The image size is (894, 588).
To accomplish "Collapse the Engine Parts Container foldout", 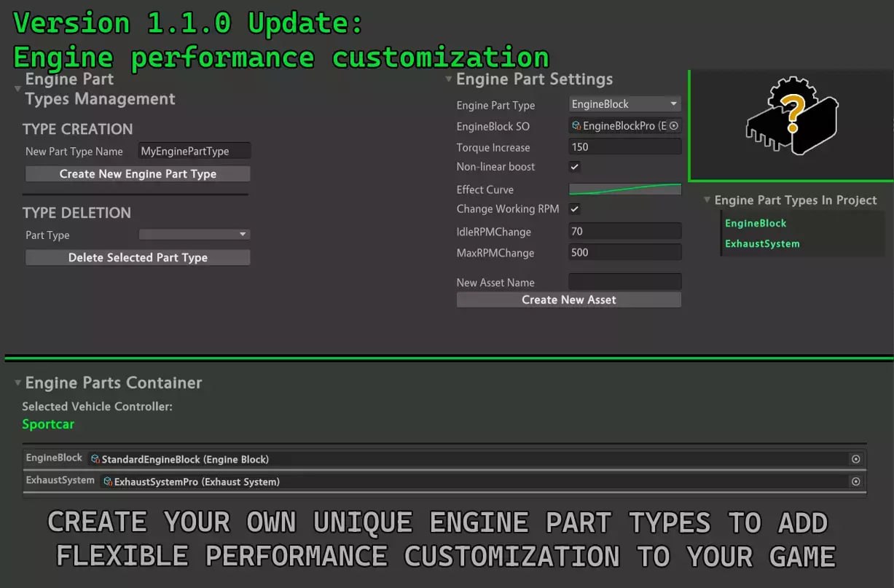I will (x=17, y=382).
